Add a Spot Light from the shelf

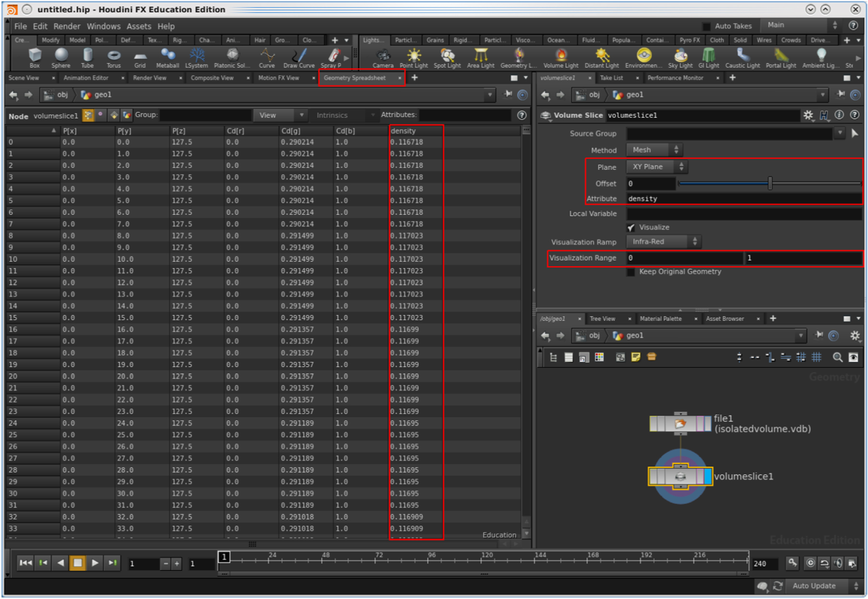pyautogui.click(x=447, y=57)
